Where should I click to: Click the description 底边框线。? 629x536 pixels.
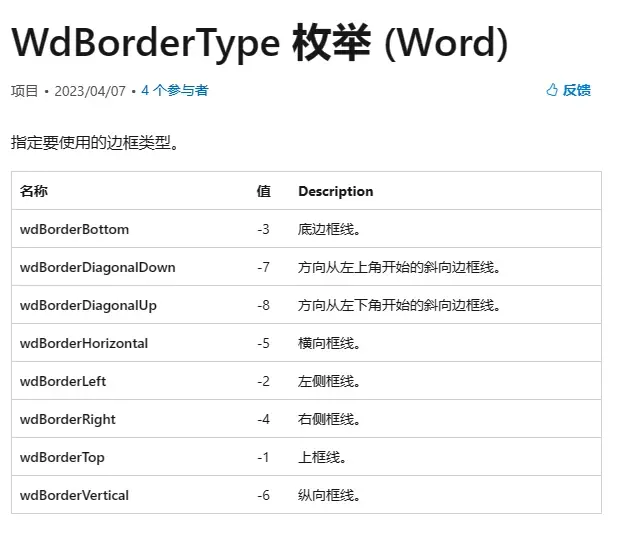click(329, 229)
